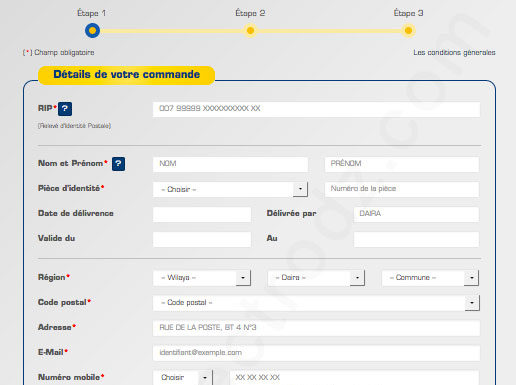This screenshot has width=516, height=385.
Task: Focus the Délivrée par DAIRA field
Action: point(416,214)
